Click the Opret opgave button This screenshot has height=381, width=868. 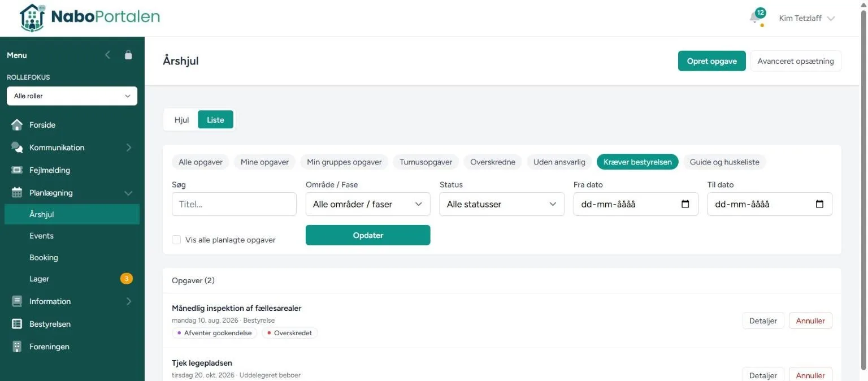(x=712, y=61)
